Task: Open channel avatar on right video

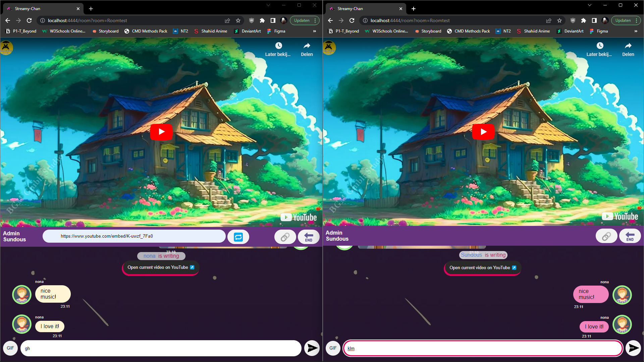Action: click(x=329, y=48)
